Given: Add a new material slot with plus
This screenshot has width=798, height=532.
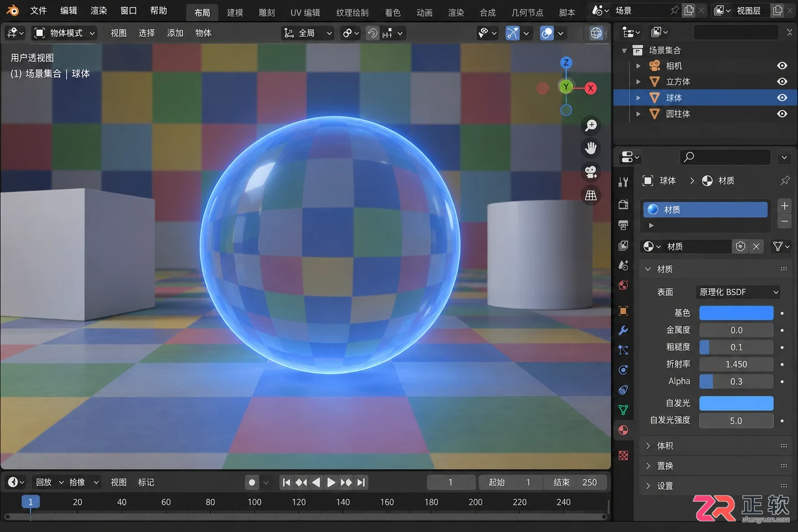Looking at the screenshot, I should (785, 206).
